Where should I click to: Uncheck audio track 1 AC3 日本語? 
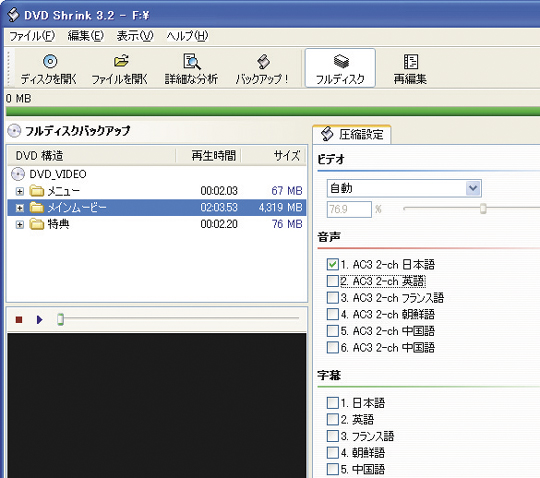point(333,264)
